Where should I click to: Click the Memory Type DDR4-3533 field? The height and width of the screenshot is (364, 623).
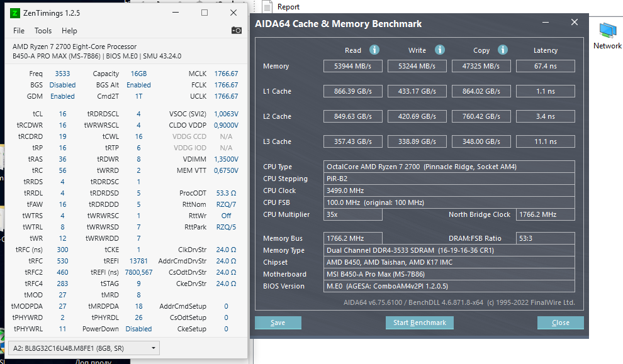pos(449,250)
